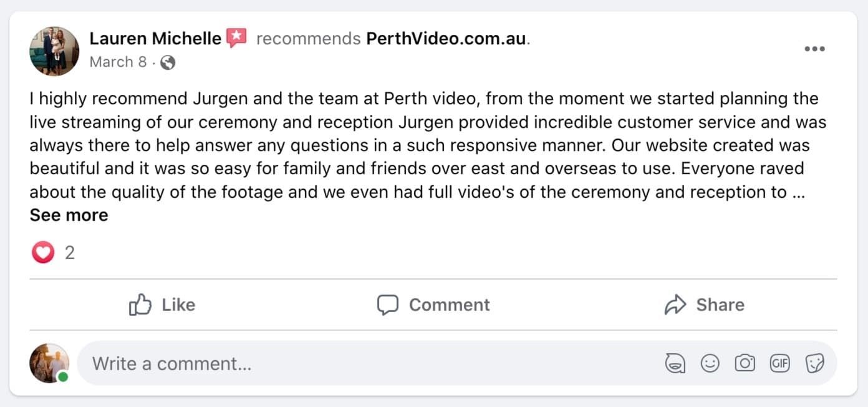Open the reactions count of 2
The width and height of the screenshot is (868, 407).
(70, 253)
